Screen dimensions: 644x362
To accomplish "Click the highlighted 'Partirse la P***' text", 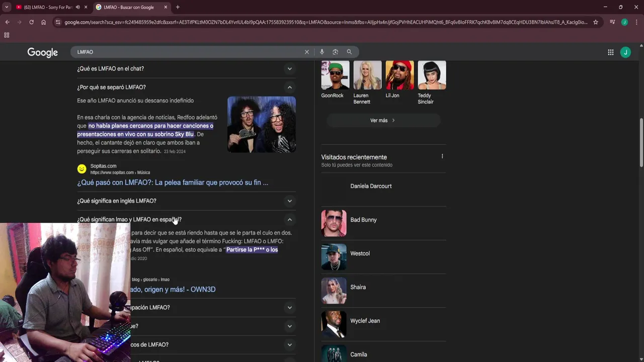I will (x=252, y=249).
